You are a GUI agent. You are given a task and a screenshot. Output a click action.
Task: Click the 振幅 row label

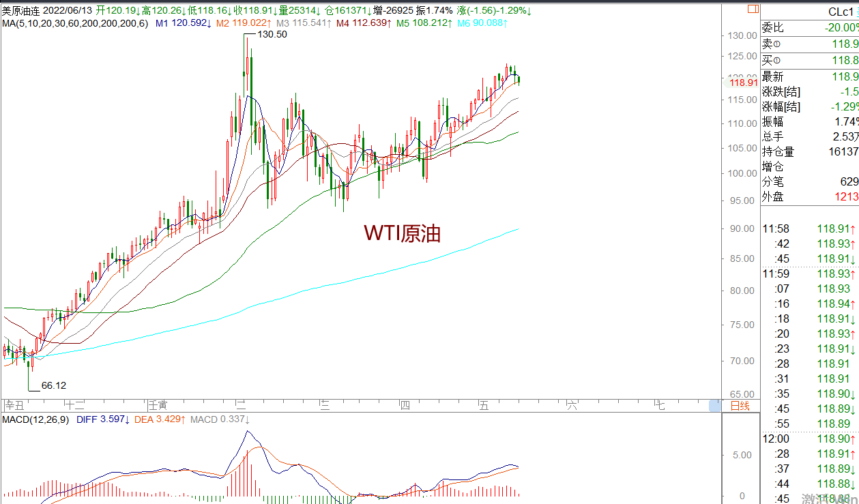[773, 122]
